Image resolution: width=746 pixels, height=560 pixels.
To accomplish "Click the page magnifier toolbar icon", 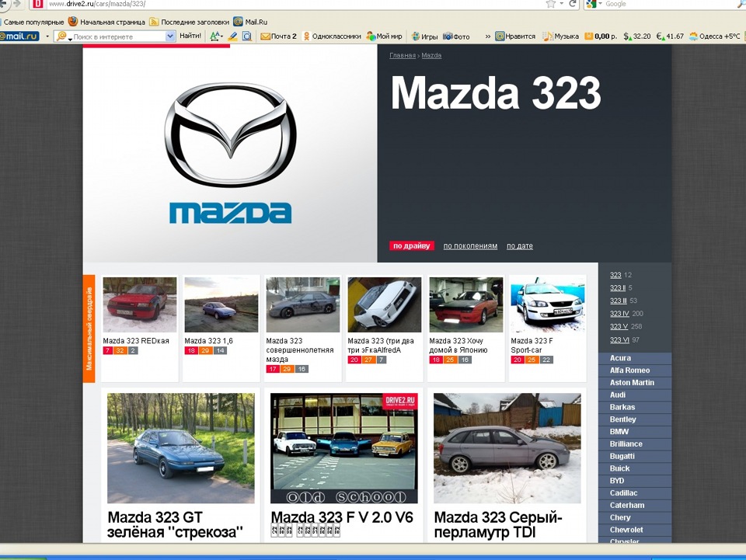I will point(247,37).
